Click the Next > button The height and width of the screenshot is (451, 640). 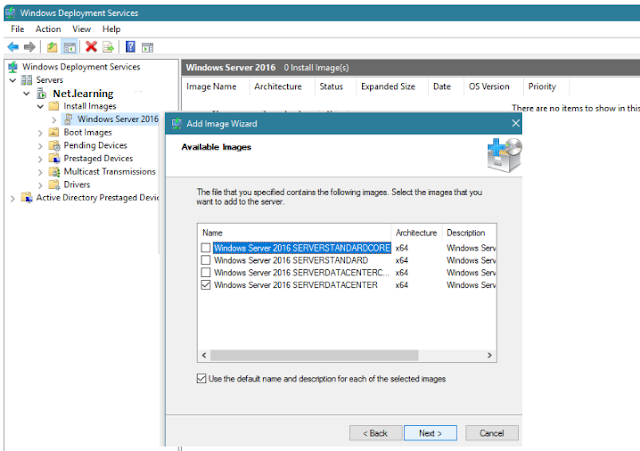pyautogui.click(x=430, y=433)
